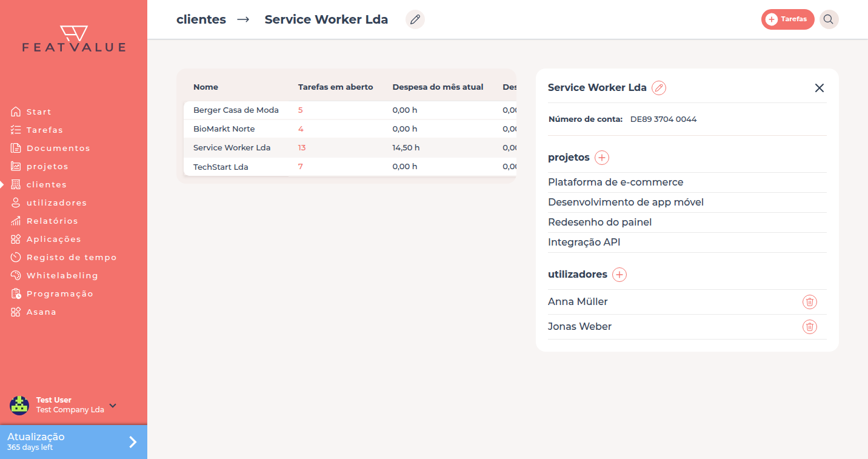
Task: Sort by the Nome column header
Action: click(x=205, y=87)
